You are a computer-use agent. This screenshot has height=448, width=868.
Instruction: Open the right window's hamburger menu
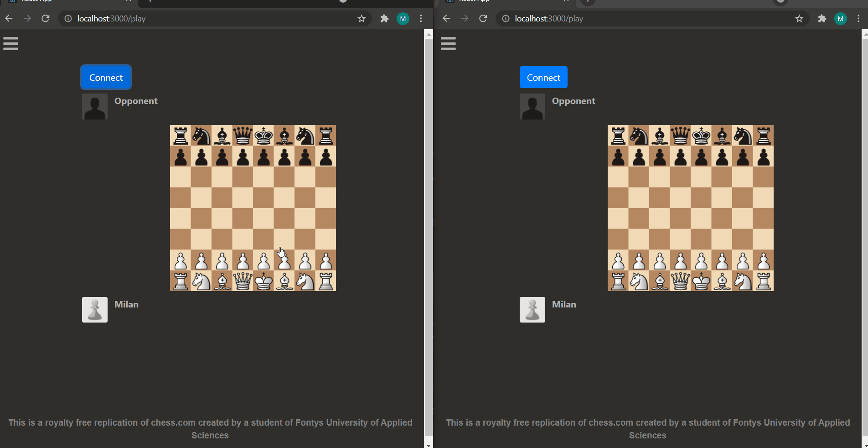[x=448, y=43]
